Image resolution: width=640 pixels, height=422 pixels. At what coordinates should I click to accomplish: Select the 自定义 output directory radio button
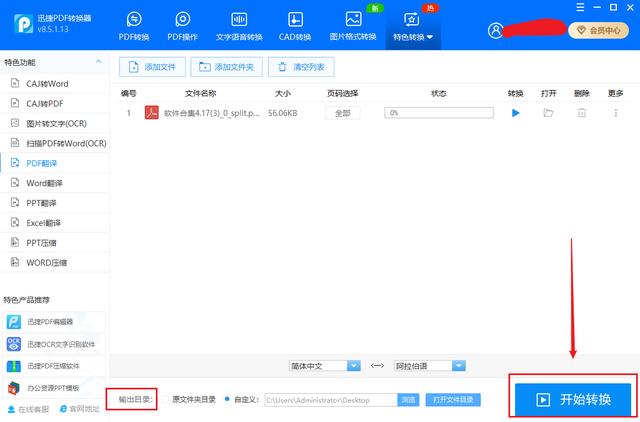pyautogui.click(x=228, y=399)
